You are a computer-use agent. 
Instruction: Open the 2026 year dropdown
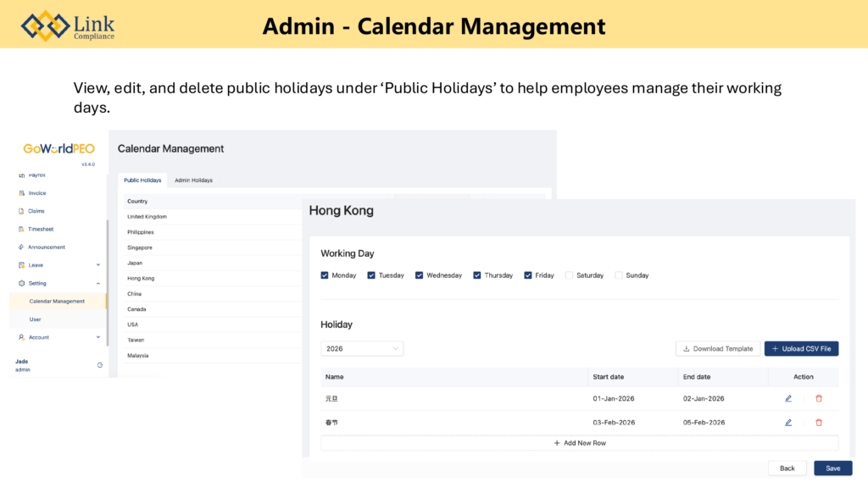pos(362,348)
